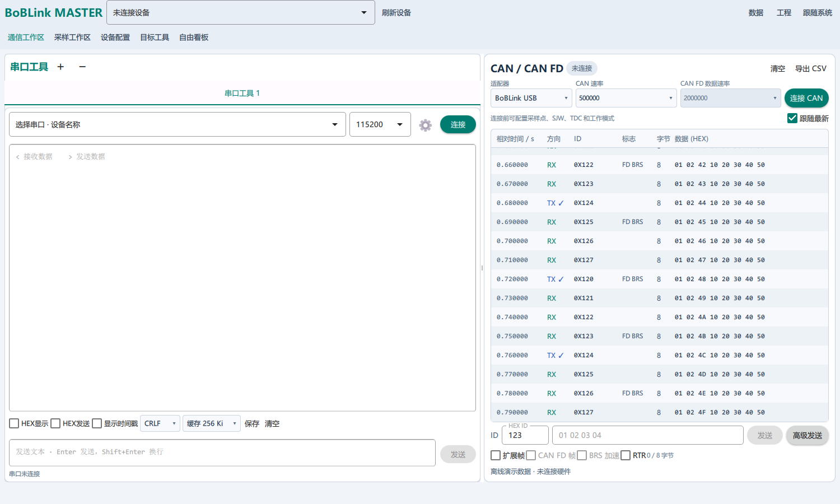
Task: Expand 缓存 256 Ki buffer dropdown
Action: tap(212, 423)
